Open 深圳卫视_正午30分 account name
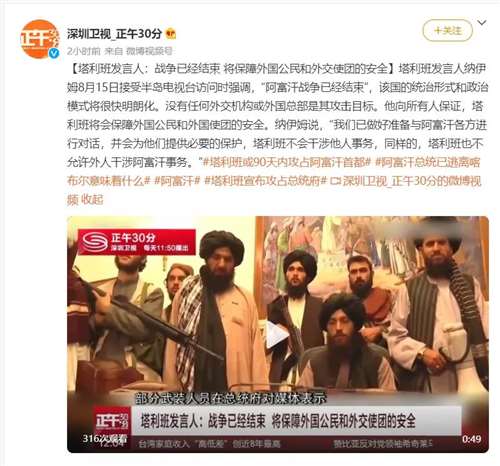 coord(114,33)
